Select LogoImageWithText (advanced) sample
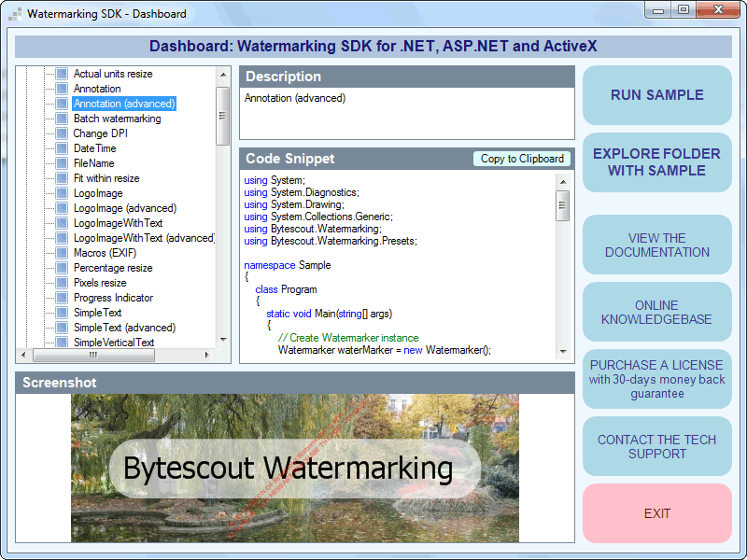The height and width of the screenshot is (560, 747). (144, 238)
